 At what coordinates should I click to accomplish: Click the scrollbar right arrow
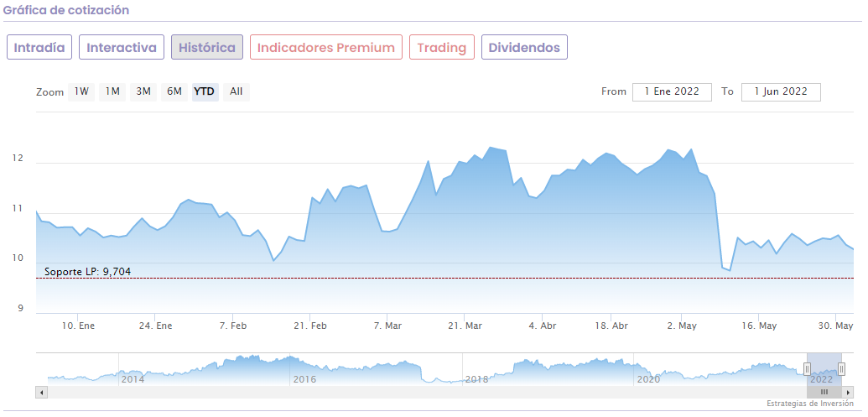[x=848, y=392]
